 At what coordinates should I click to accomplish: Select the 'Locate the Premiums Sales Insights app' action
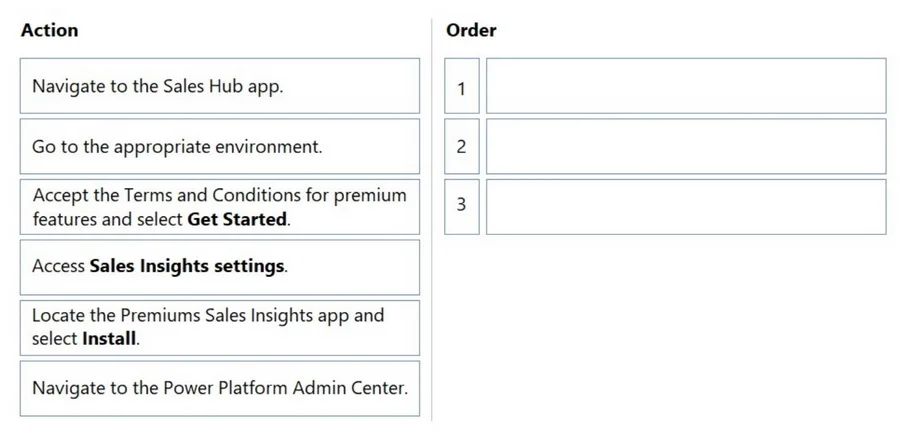(x=220, y=328)
